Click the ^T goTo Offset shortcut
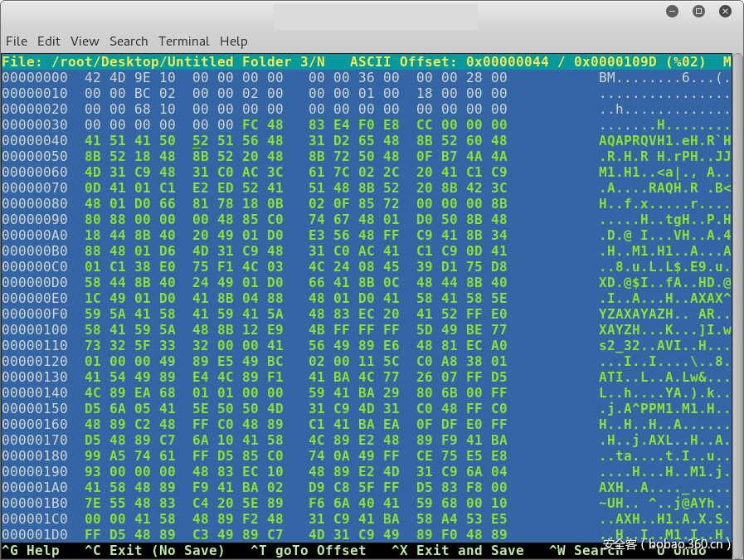 (x=308, y=550)
